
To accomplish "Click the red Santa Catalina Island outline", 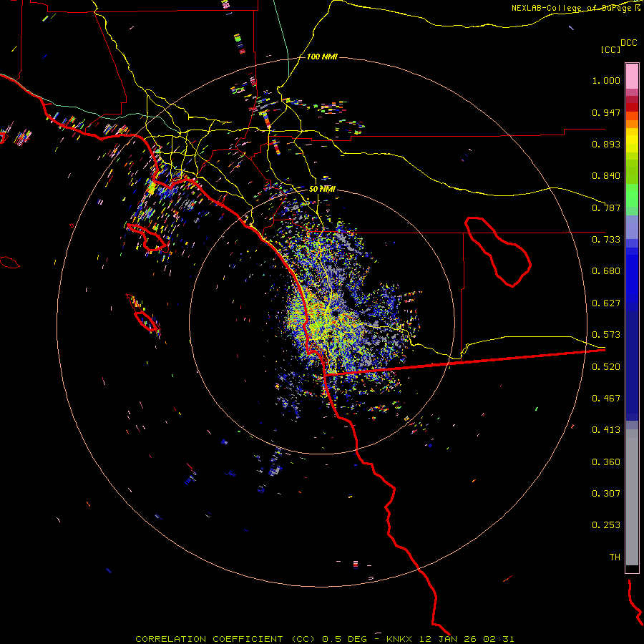I will 147,238.
